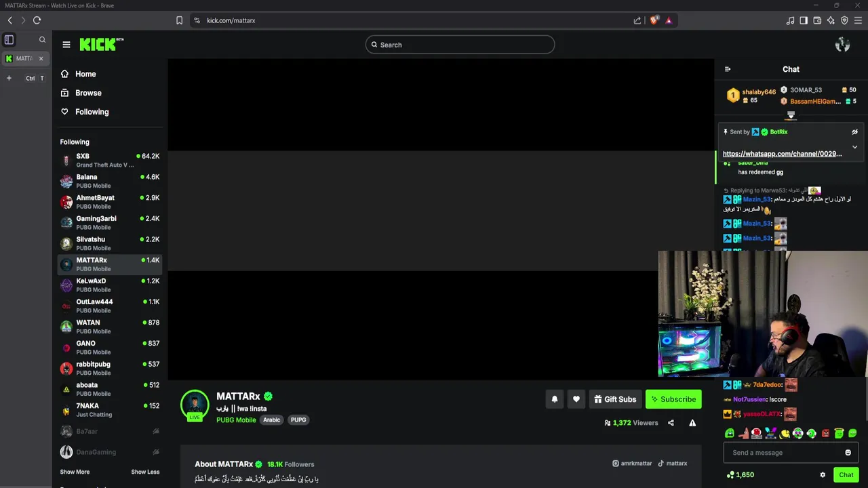The width and height of the screenshot is (868, 488).
Task: Go to Home in sidebar
Action: point(77,74)
